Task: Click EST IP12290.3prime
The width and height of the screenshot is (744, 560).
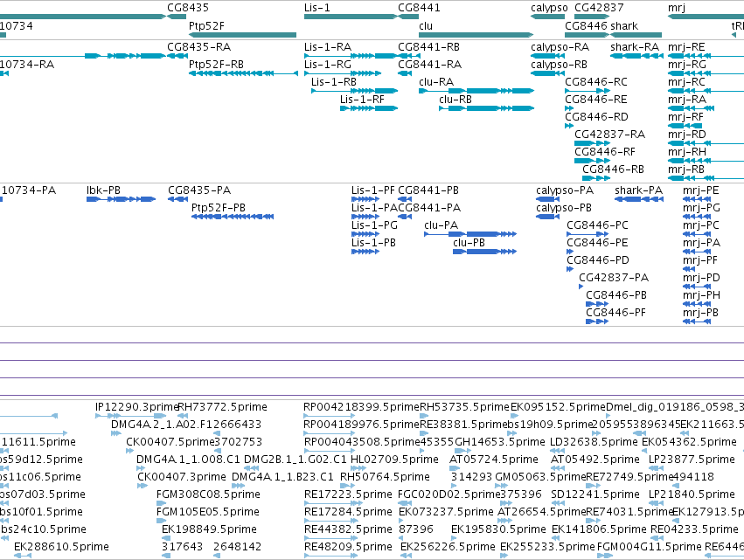Action: coord(136,407)
